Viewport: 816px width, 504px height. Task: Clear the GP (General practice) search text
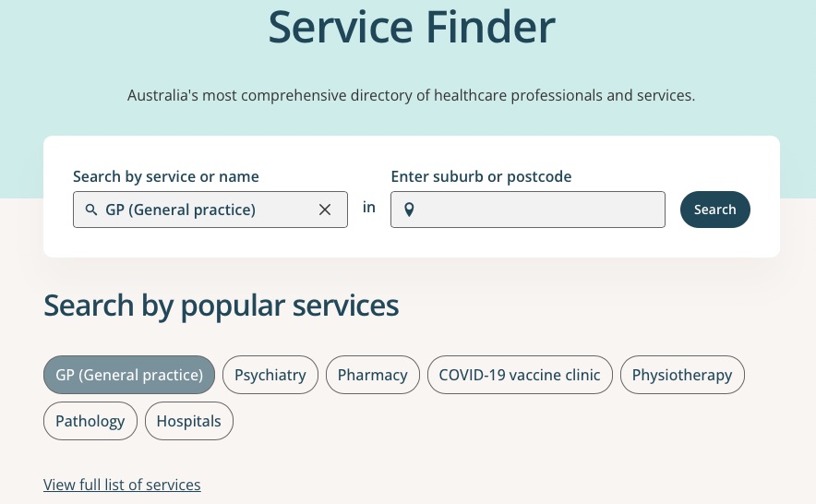325,210
